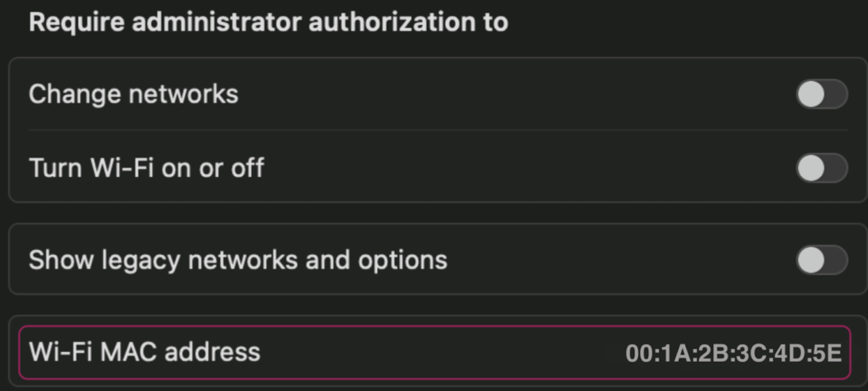Select the MAC address value 00:1A:2B:3C:4D:5E

733,353
